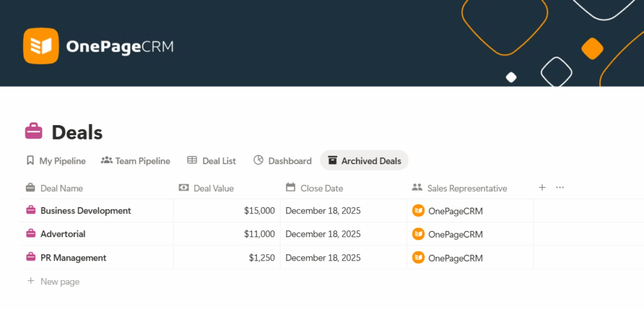Select the $11,000 deal value cell
Viewport: 644px width, 309px height.
coord(226,234)
